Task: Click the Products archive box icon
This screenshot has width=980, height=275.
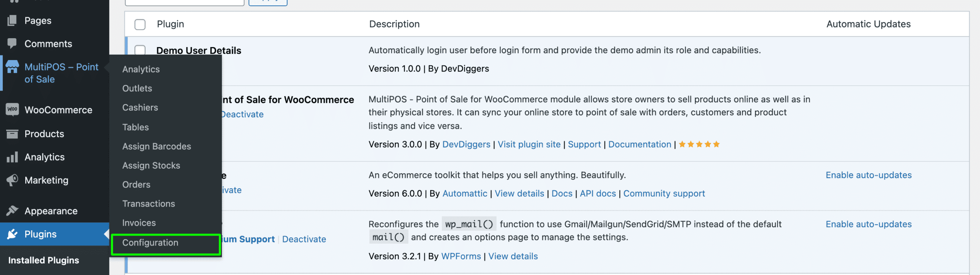Action: 12,133
